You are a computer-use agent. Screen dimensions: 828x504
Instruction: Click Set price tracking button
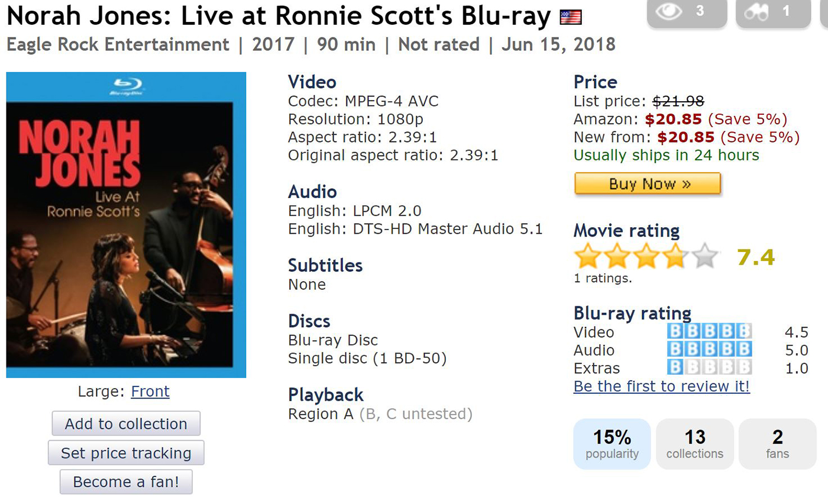(x=126, y=453)
